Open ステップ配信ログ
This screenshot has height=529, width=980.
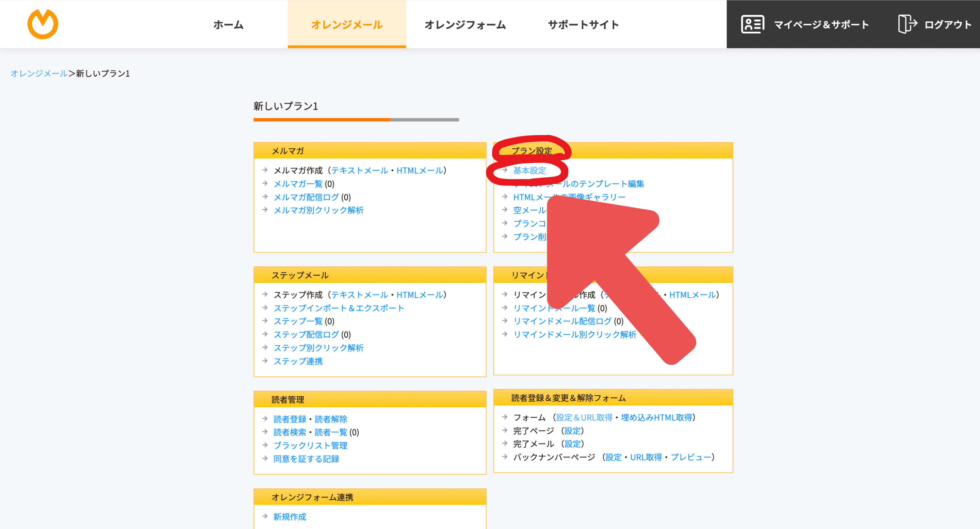[x=306, y=335]
